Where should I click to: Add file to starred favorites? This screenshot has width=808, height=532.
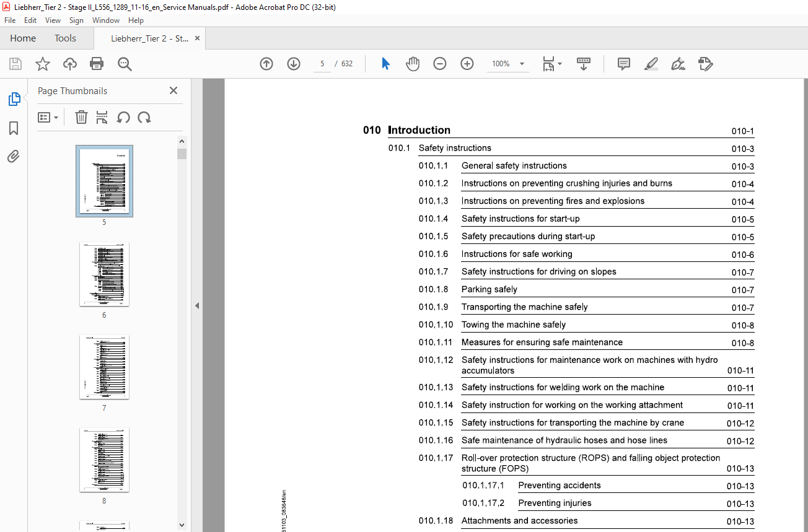point(43,64)
